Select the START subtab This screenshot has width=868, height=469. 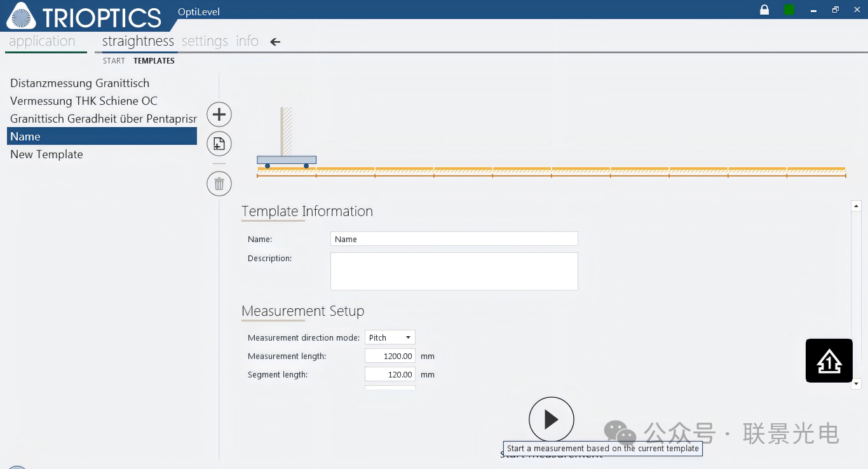click(x=114, y=61)
